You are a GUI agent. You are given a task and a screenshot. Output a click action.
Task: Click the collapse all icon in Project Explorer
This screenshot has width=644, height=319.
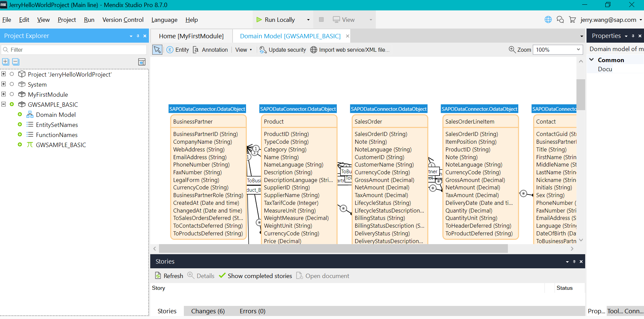(x=16, y=61)
